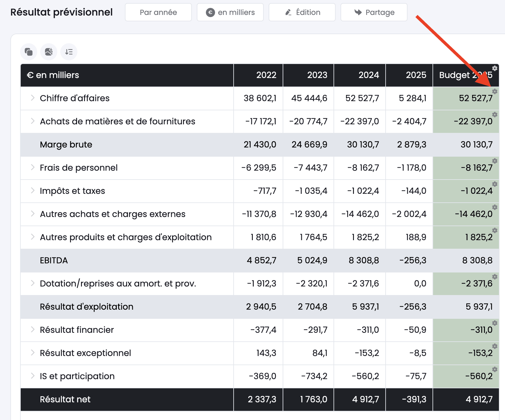Click the Budget 2025 column header
The image size is (505, 420).
tap(466, 75)
